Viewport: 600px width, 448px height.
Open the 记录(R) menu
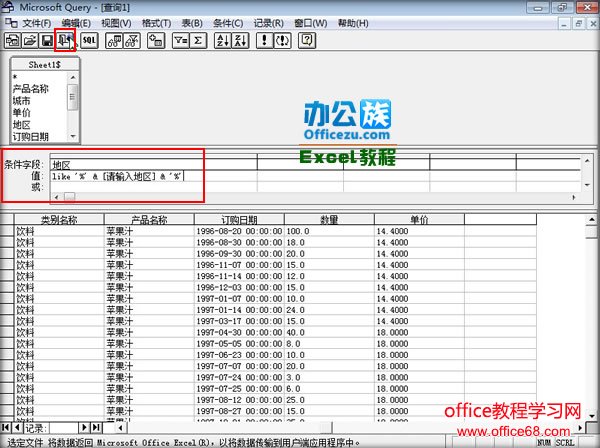coord(269,23)
